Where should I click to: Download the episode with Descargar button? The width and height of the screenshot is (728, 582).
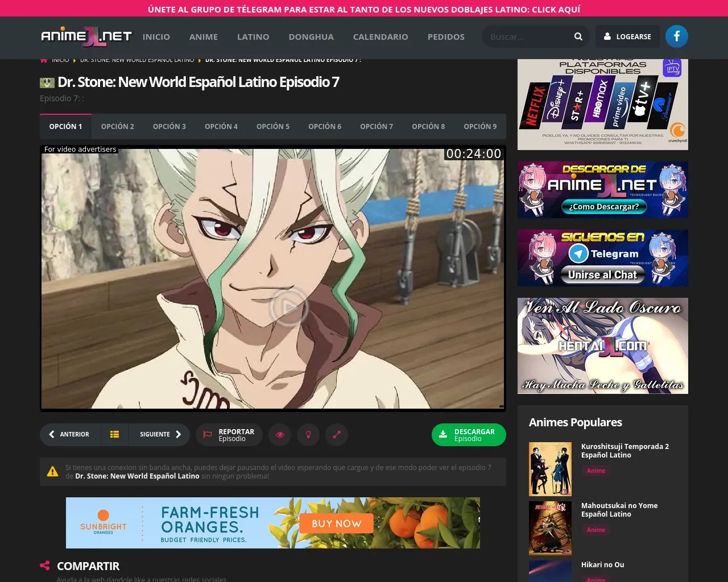click(x=468, y=435)
